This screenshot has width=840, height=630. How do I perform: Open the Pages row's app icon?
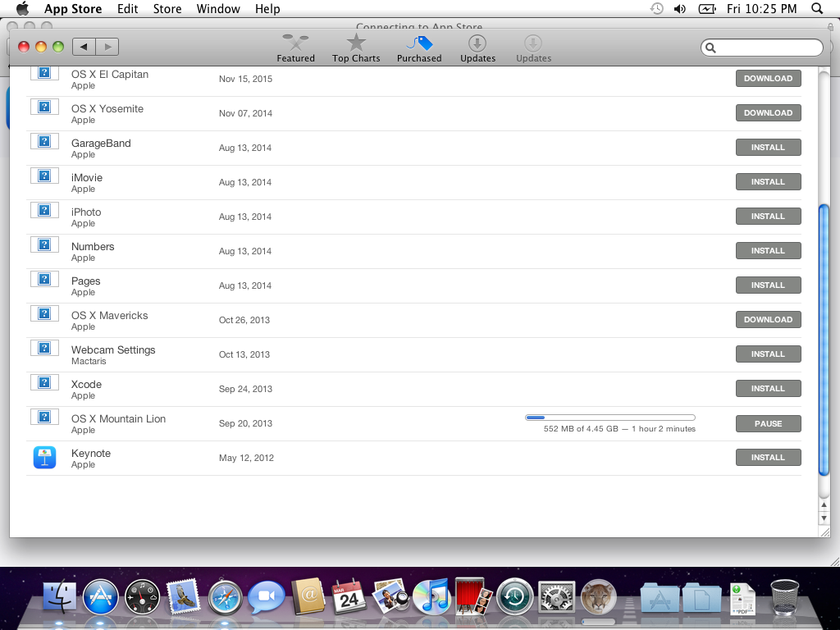coord(44,279)
